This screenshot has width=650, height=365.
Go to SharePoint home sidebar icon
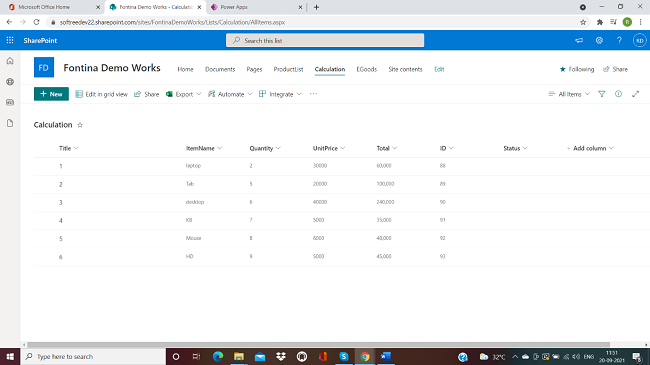click(10, 61)
